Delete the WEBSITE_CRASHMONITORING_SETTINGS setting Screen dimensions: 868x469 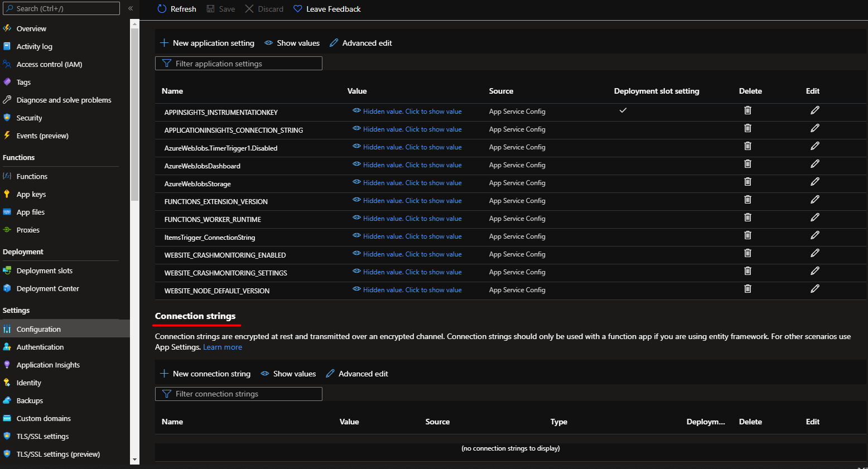tap(748, 271)
